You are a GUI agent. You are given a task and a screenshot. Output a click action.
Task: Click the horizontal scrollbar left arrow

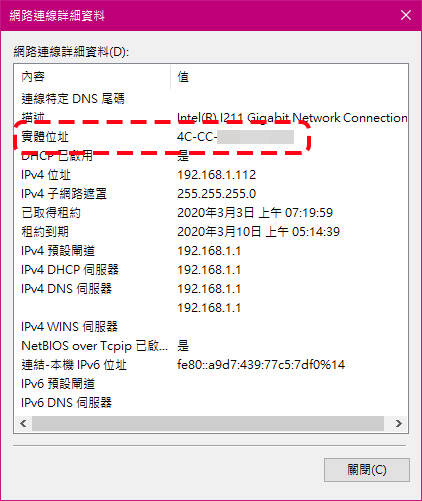(23, 423)
